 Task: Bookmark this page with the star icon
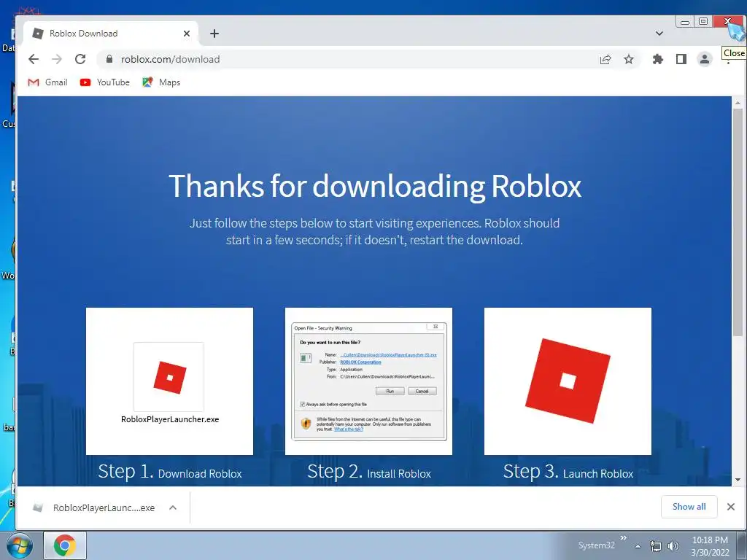pyautogui.click(x=629, y=59)
